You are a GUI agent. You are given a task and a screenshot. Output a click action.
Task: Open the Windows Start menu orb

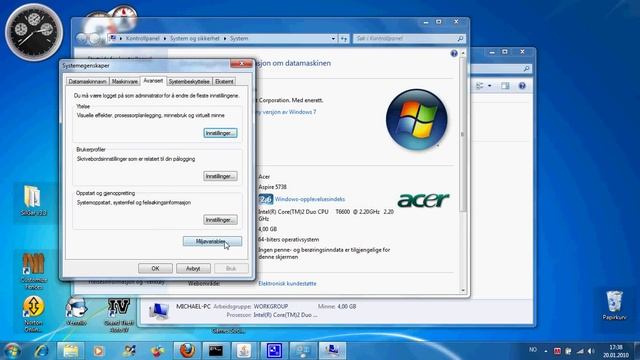point(12,351)
